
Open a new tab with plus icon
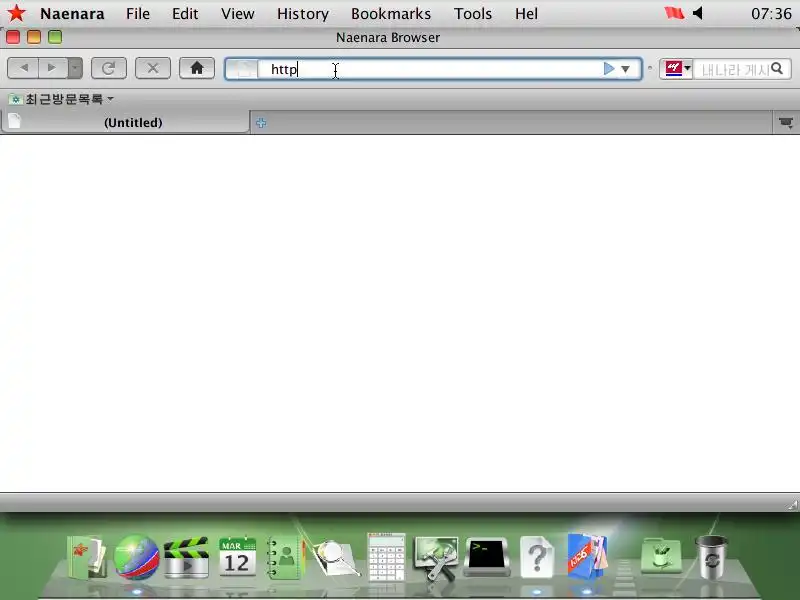[261, 122]
